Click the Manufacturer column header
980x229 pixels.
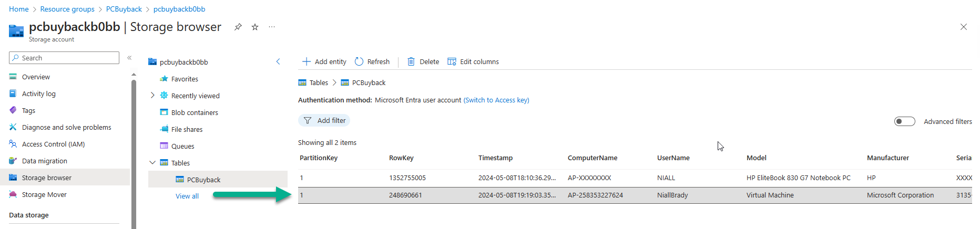point(887,158)
